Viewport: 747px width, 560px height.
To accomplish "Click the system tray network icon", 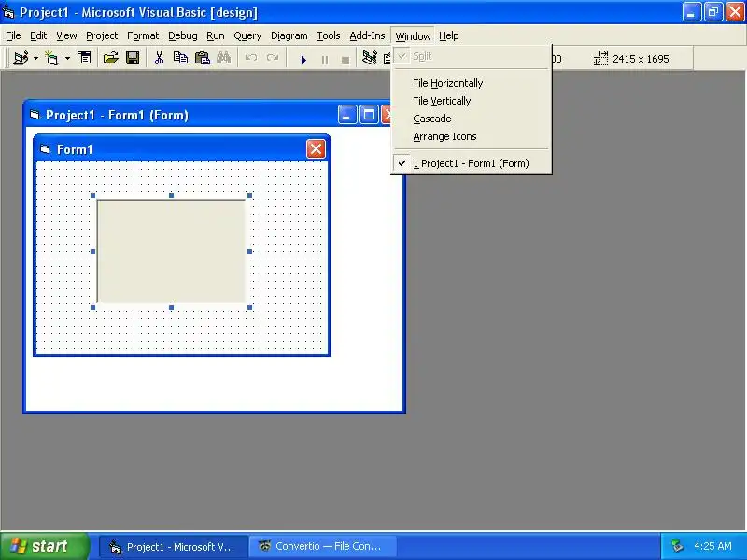I will click(x=677, y=546).
